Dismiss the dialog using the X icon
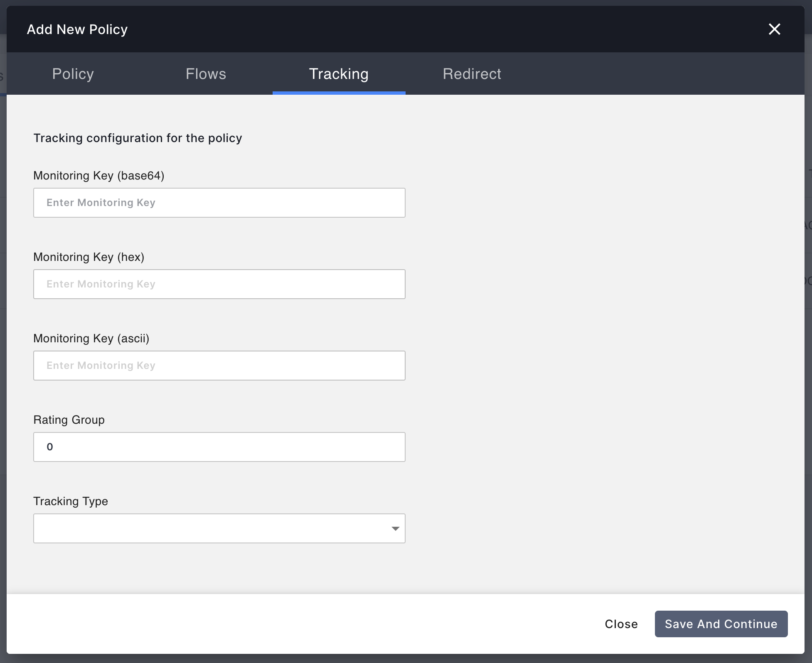Viewport: 812px width, 663px height. [x=775, y=29]
